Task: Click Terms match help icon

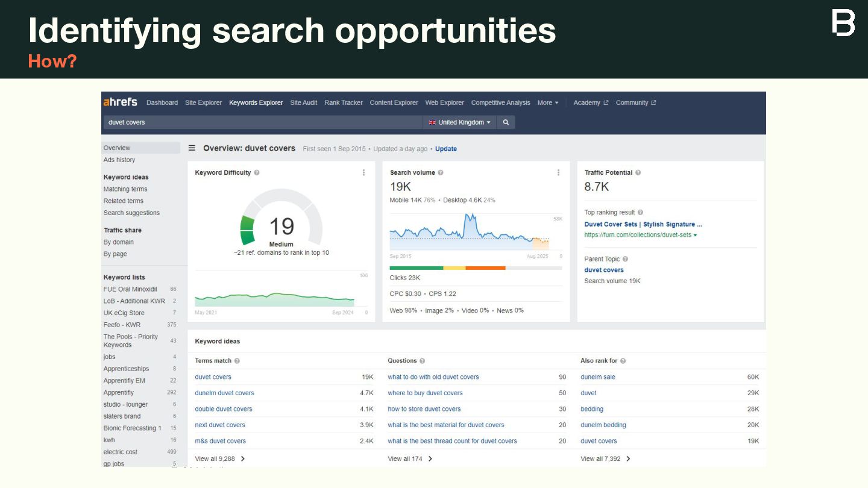Action: [237, 361]
